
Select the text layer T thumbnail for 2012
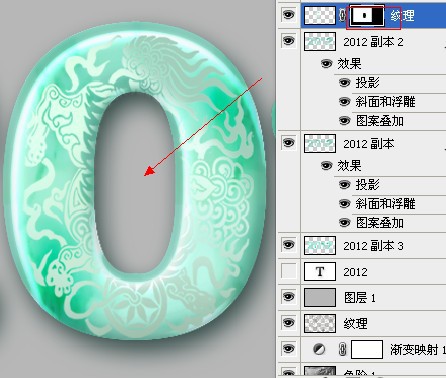tap(320, 272)
